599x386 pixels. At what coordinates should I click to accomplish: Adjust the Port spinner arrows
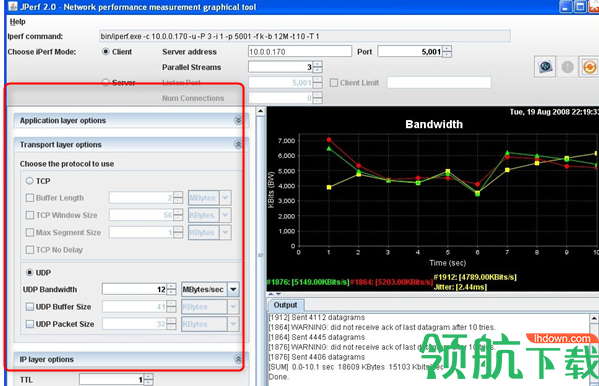click(x=447, y=51)
